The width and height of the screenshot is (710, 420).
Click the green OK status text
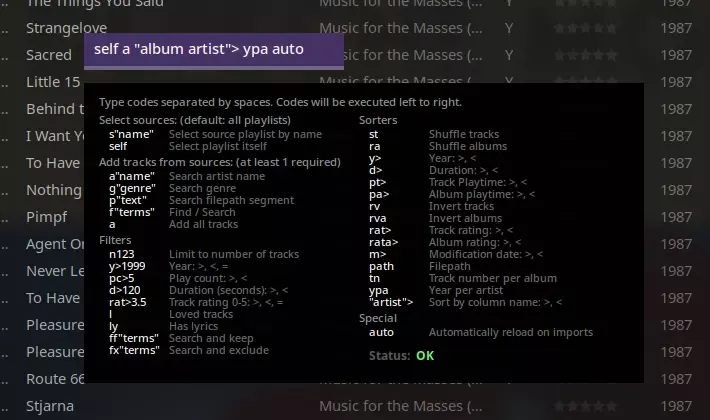coord(425,356)
